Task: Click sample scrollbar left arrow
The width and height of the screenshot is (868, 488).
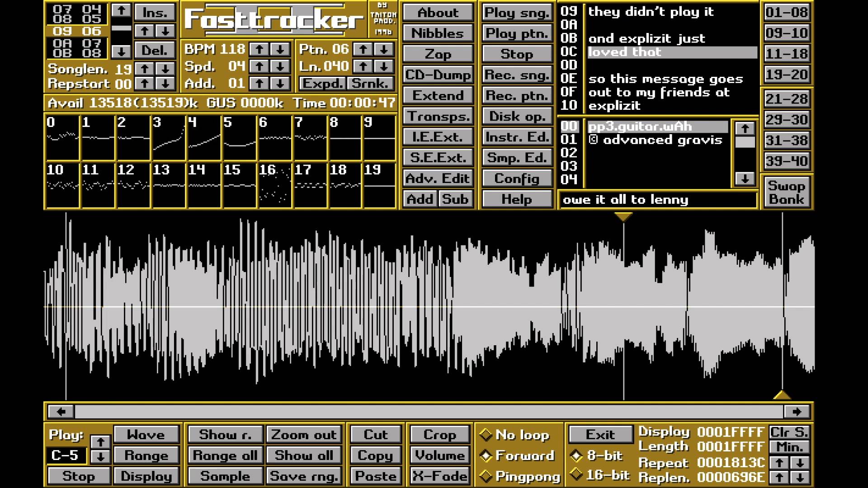Action: (61, 412)
